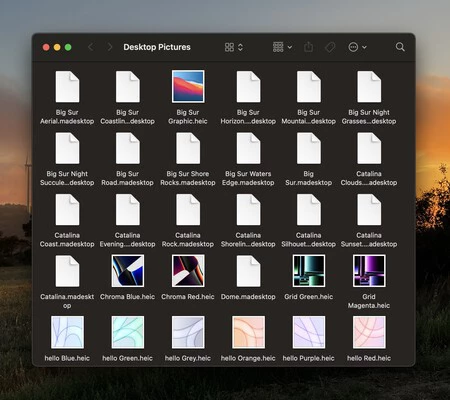Click the 'Chroma Blue.heic' file name

[x=127, y=297]
